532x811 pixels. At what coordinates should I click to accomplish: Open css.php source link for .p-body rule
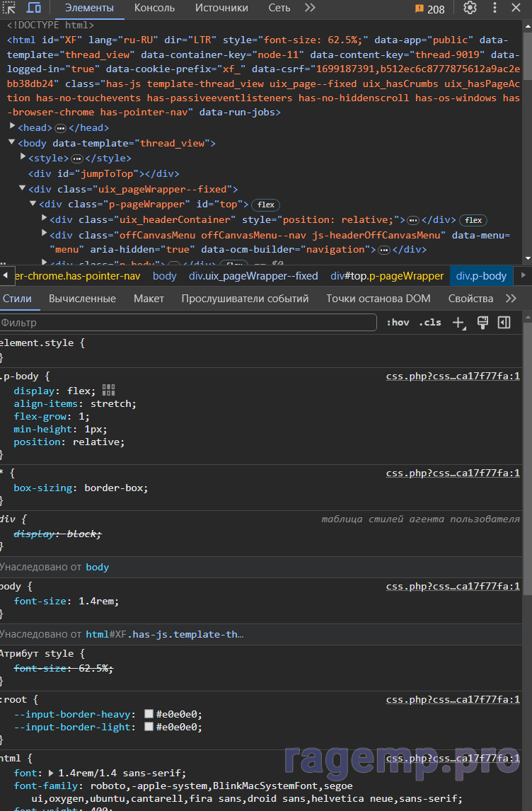tap(453, 376)
